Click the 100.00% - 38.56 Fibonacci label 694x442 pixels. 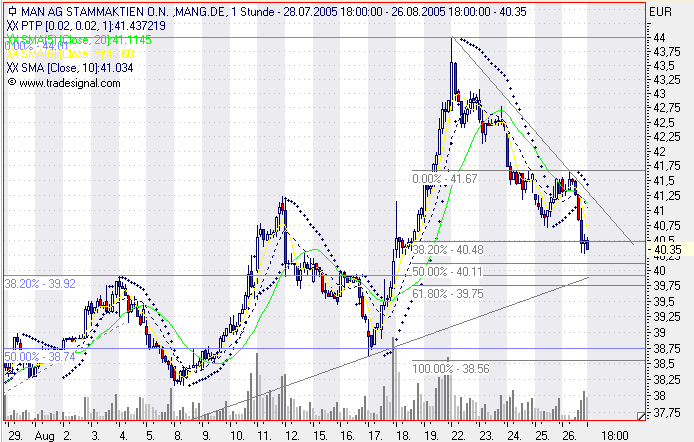point(451,369)
